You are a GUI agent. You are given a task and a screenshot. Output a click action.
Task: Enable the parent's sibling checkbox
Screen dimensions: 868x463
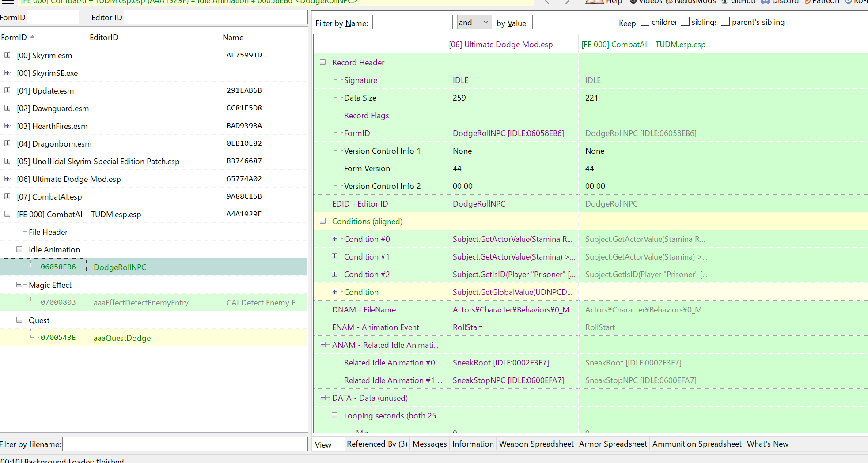(725, 22)
